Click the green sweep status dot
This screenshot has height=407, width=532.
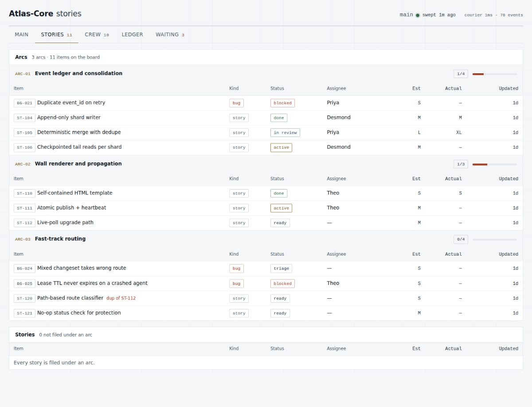tap(418, 15)
